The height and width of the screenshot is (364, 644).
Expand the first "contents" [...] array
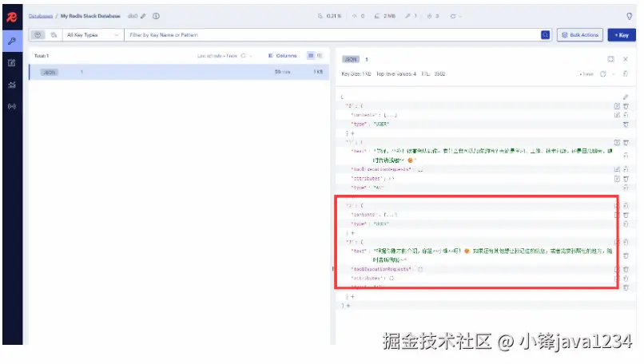390,115
